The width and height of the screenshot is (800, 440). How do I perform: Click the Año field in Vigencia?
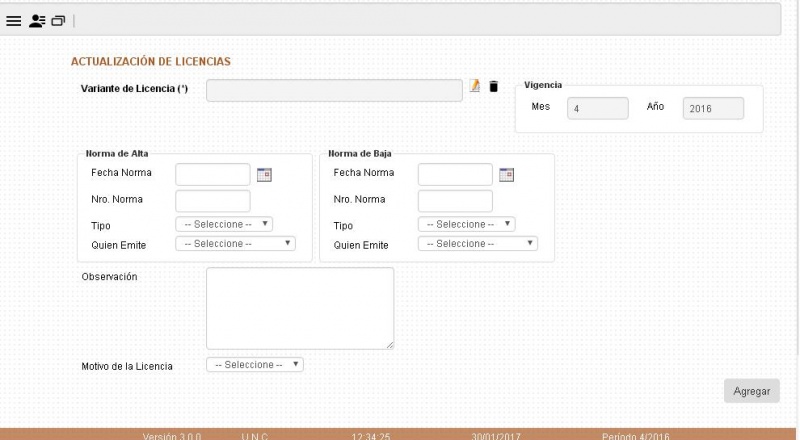point(712,109)
